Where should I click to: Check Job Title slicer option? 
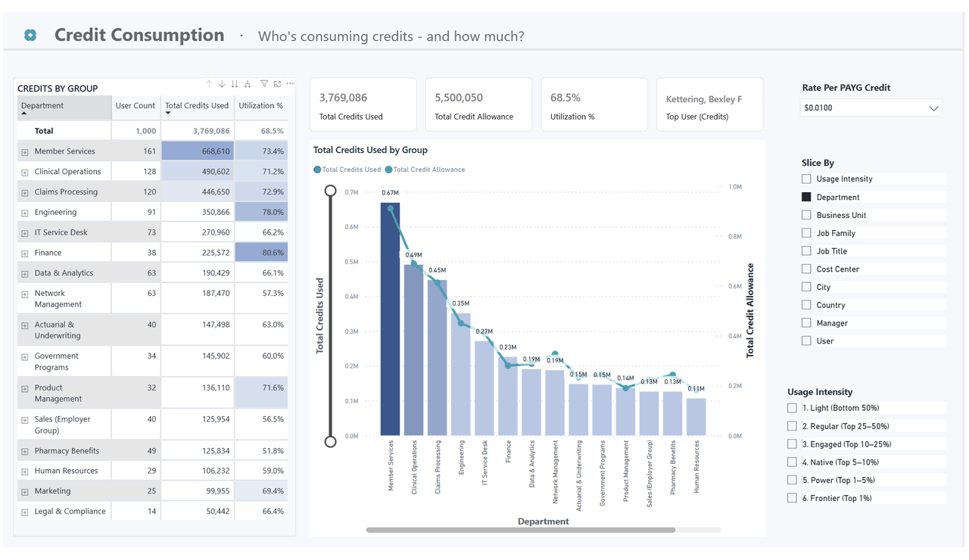click(806, 251)
